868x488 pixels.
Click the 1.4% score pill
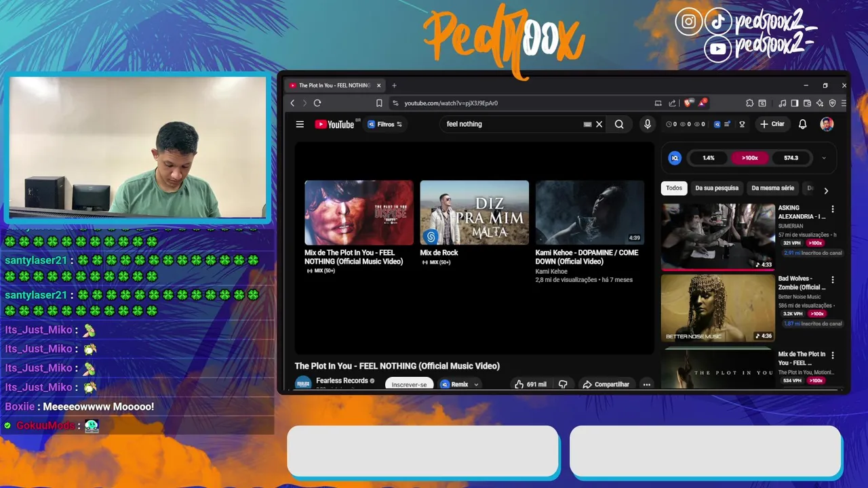(x=708, y=158)
